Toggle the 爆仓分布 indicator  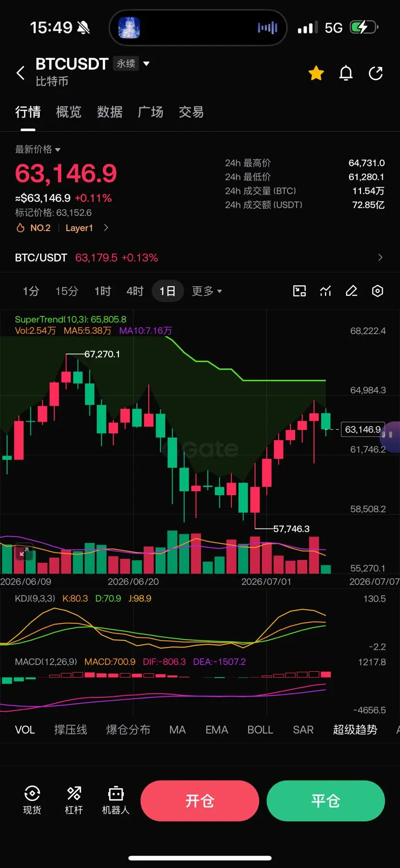128,730
